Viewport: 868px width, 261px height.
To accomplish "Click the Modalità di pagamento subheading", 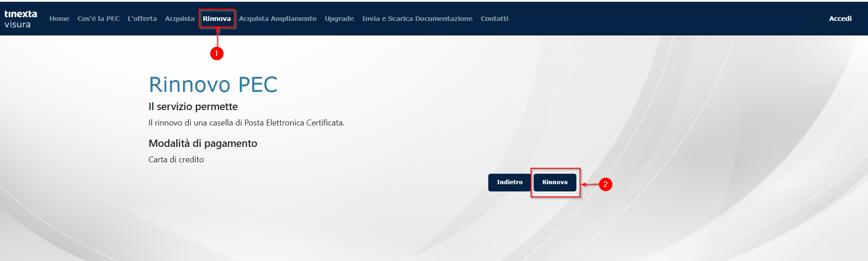I will pos(203,143).
